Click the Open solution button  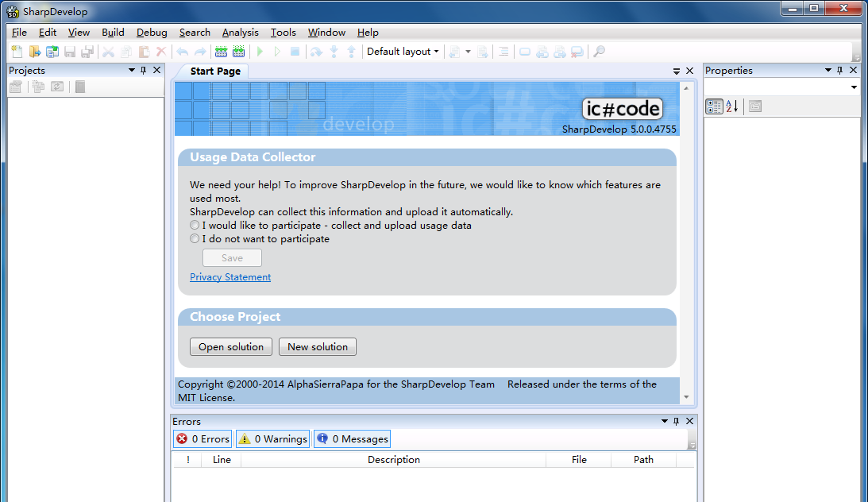230,346
